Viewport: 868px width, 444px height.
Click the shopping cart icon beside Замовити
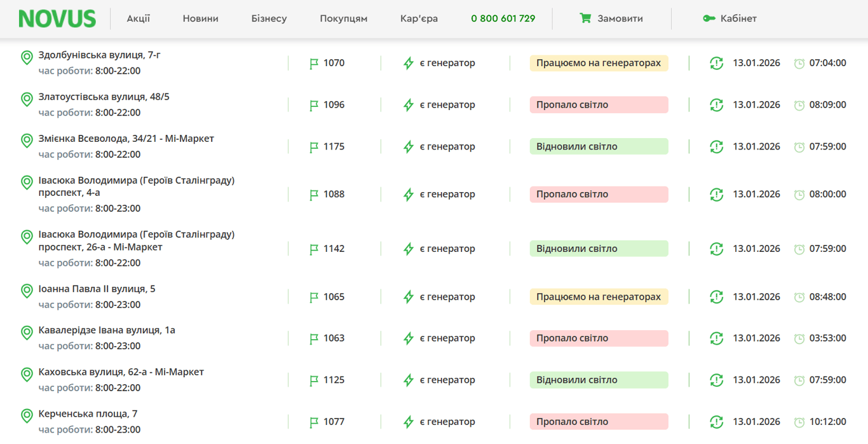point(585,18)
